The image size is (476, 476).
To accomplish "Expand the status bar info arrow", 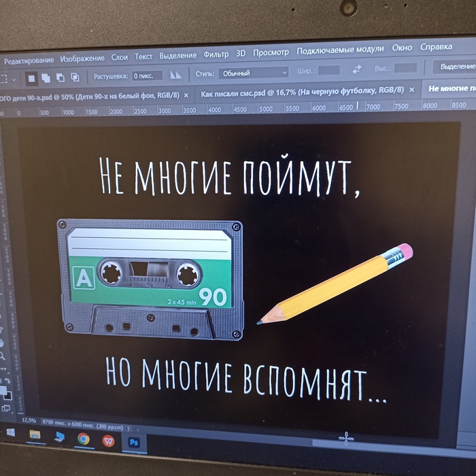I will click(x=129, y=428).
